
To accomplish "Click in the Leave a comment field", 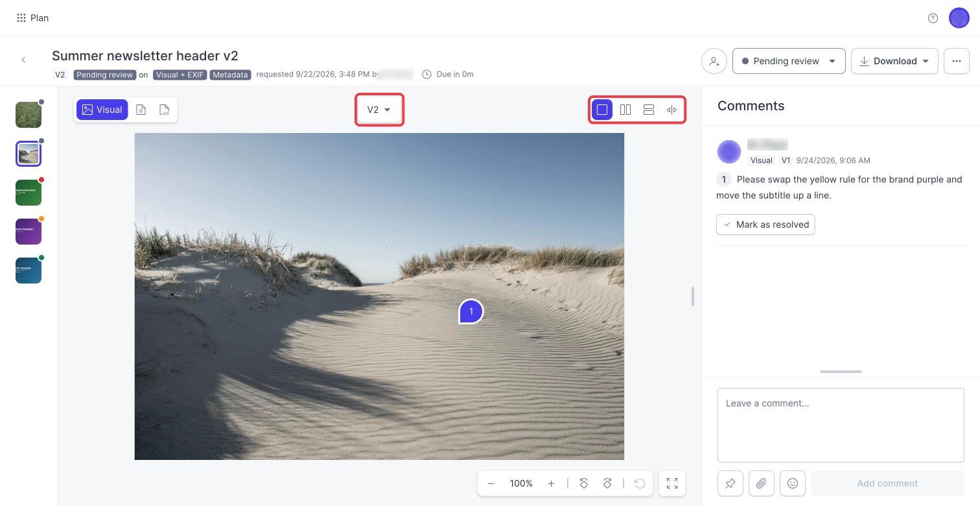I will pyautogui.click(x=841, y=425).
